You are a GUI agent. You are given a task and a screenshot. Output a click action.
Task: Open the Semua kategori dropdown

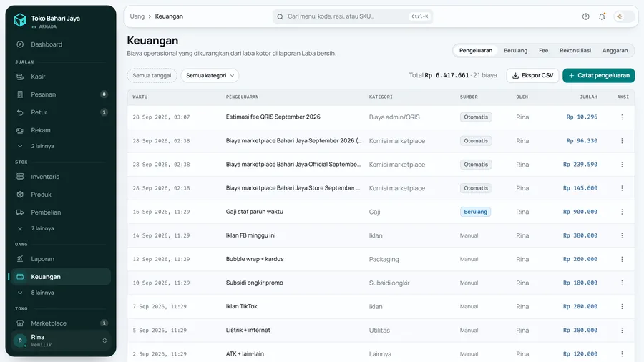[210, 76]
